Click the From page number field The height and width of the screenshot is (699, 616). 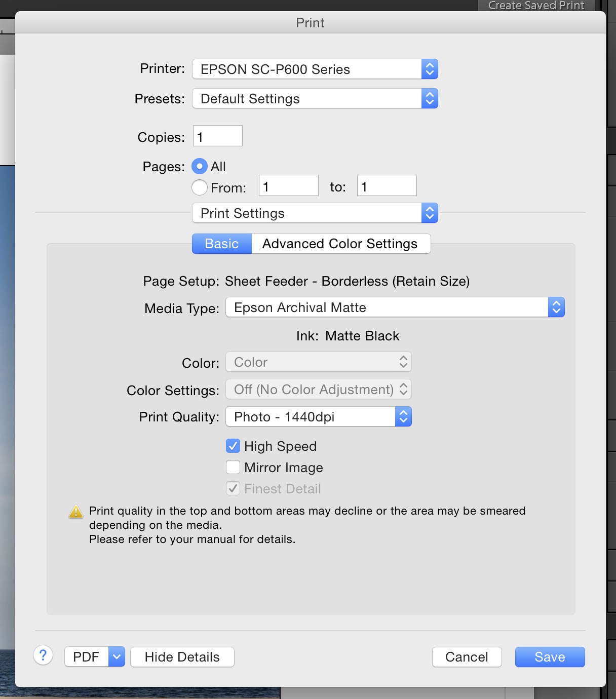coord(289,185)
